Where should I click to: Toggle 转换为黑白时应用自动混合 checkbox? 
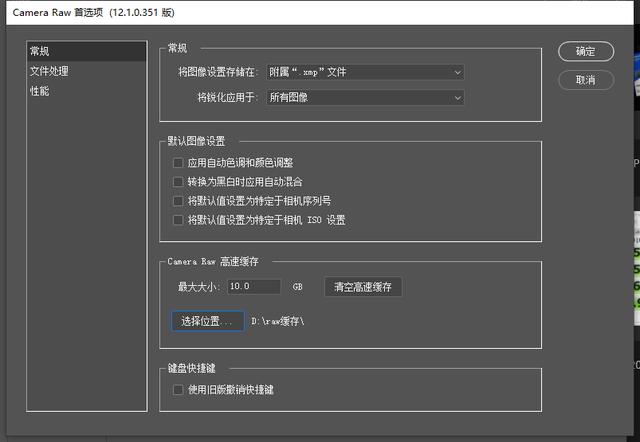click(x=178, y=182)
